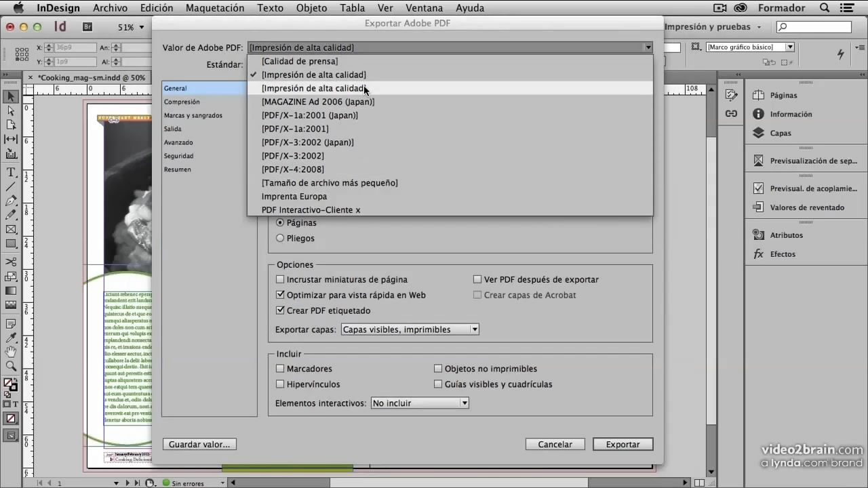Select the Eyedropper tool

point(11,338)
